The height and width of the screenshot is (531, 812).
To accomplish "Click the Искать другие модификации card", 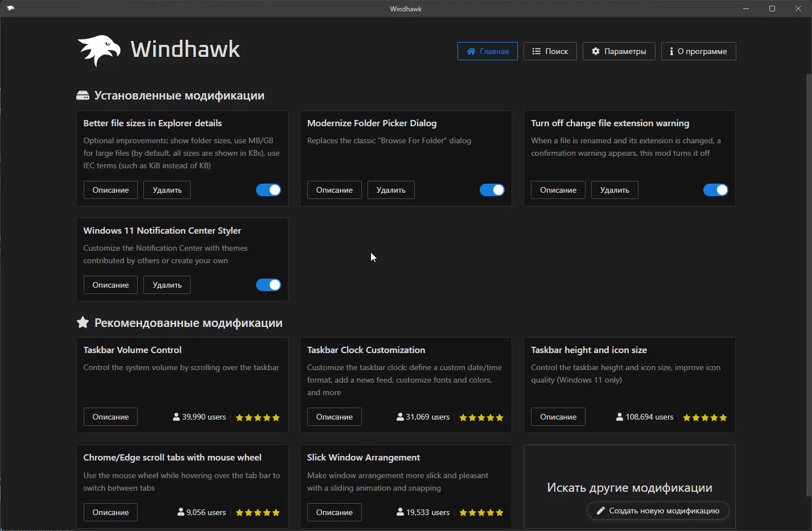I will (x=629, y=487).
